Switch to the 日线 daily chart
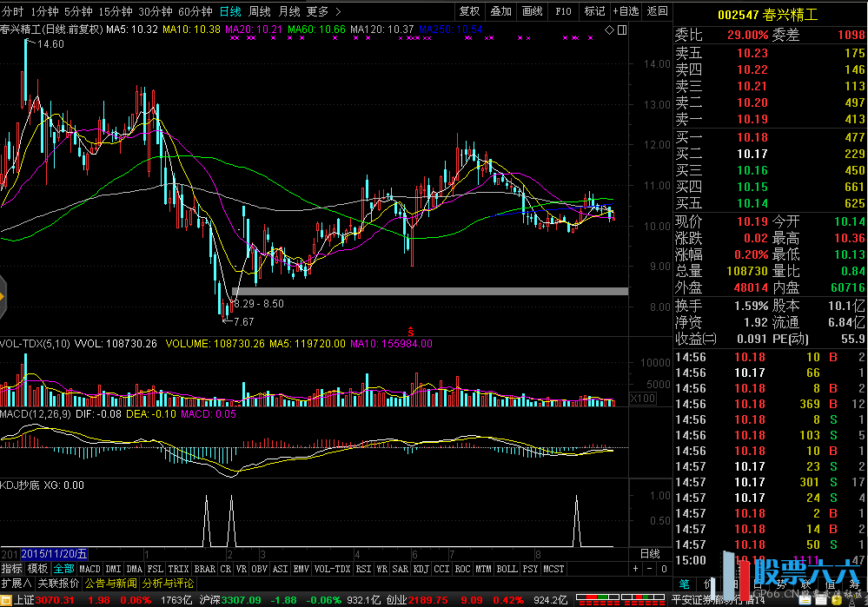The width and height of the screenshot is (868, 607). point(230,11)
